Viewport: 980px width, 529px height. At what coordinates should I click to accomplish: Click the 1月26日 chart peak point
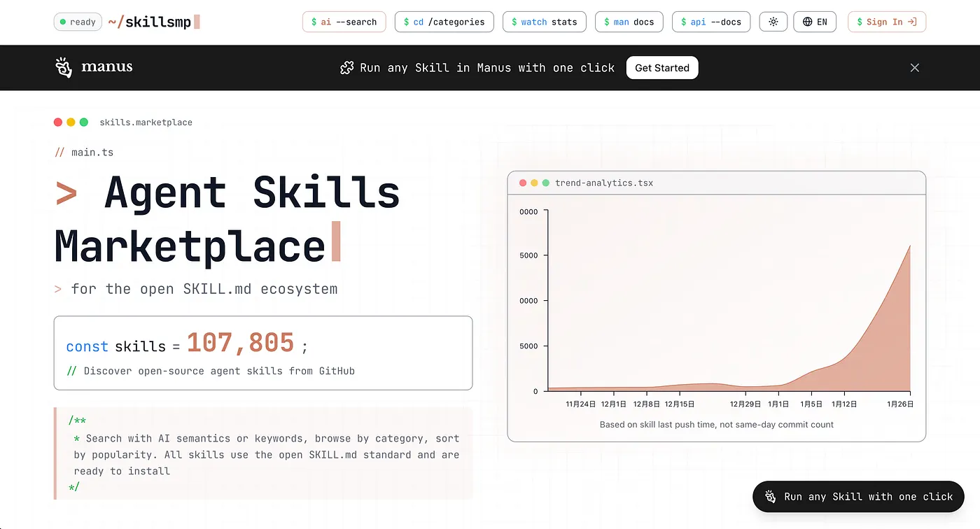coord(910,245)
